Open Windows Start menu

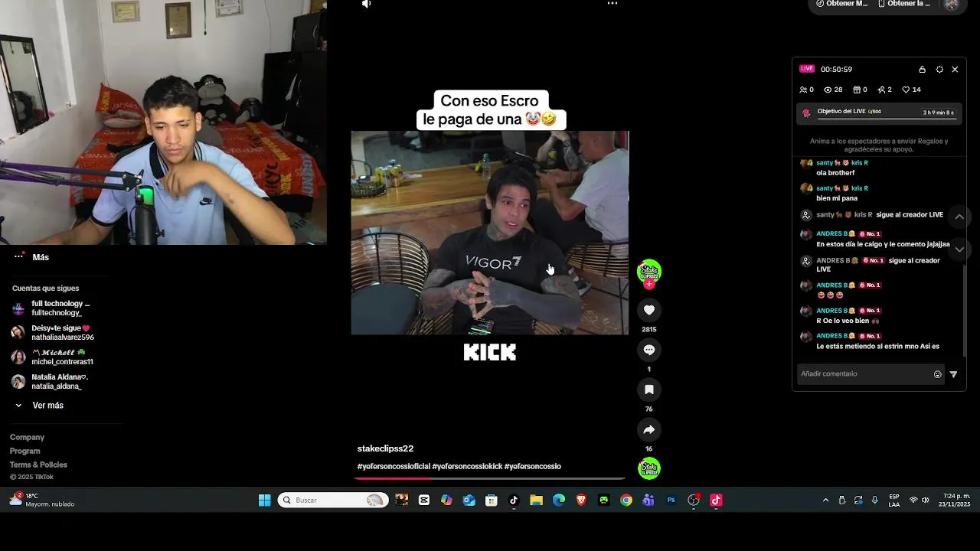click(265, 500)
